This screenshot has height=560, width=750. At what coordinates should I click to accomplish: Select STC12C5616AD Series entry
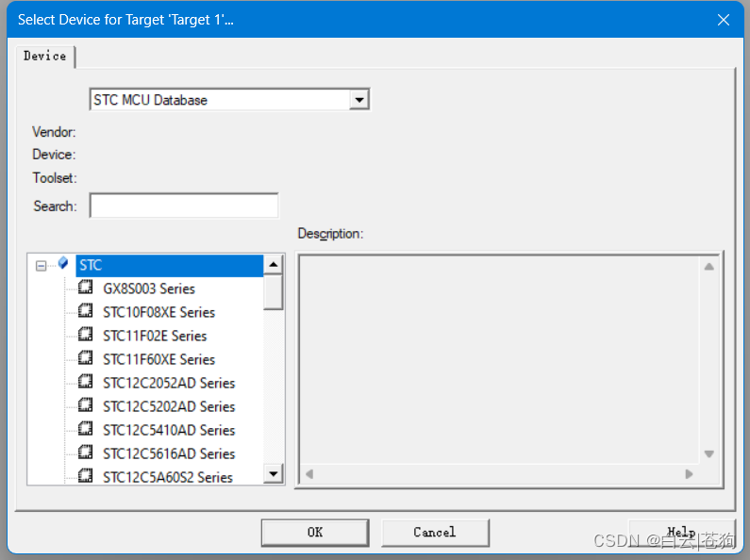(x=169, y=453)
